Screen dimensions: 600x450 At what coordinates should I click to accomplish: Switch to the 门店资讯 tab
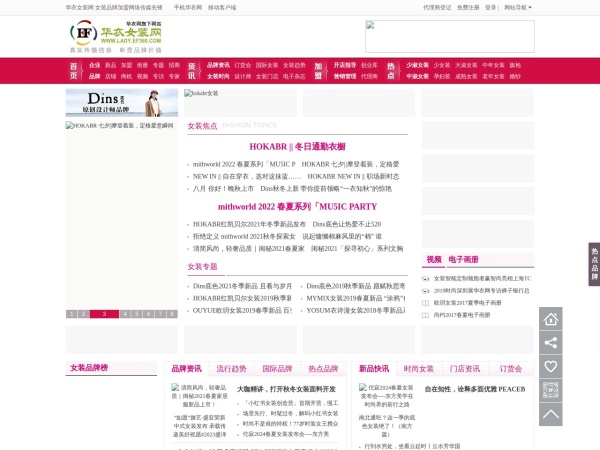click(x=465, y=368)
